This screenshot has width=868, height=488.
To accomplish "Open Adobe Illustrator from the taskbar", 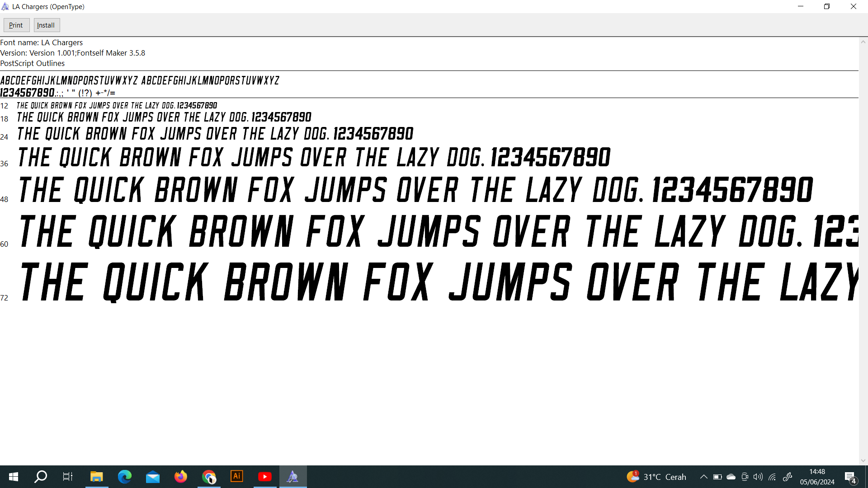I will (237, 477).
